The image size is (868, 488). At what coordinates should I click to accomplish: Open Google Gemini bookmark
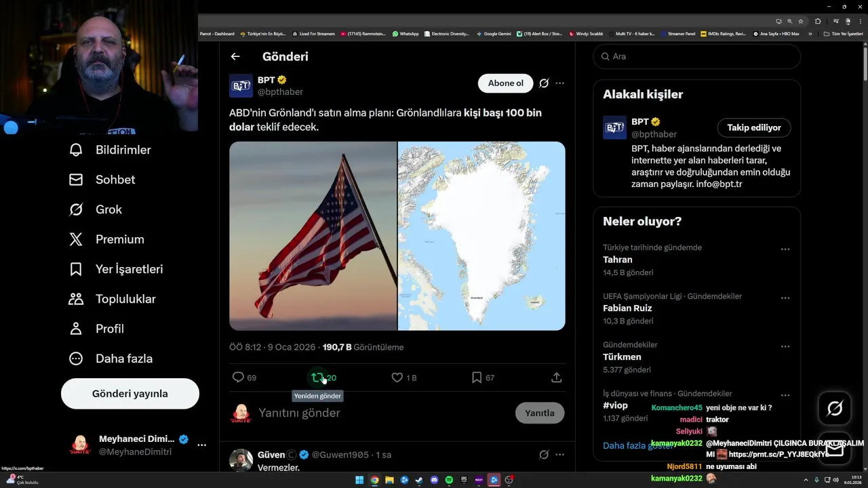[x=494, y=33]
